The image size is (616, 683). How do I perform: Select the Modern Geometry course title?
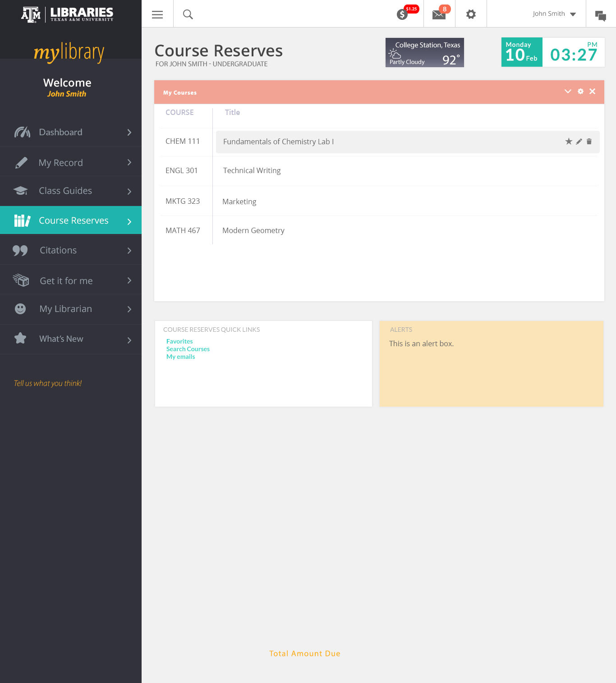coord(253,230)
